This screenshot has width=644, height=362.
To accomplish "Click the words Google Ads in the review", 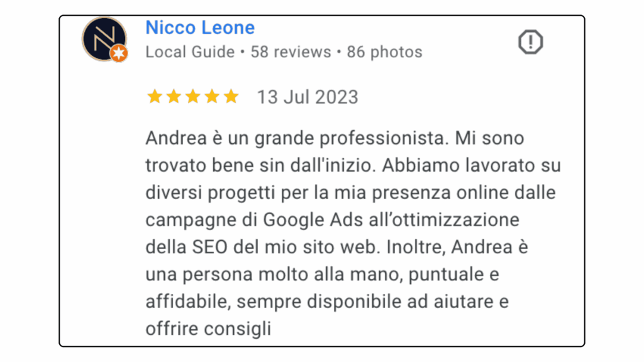I will coord(313,220).
